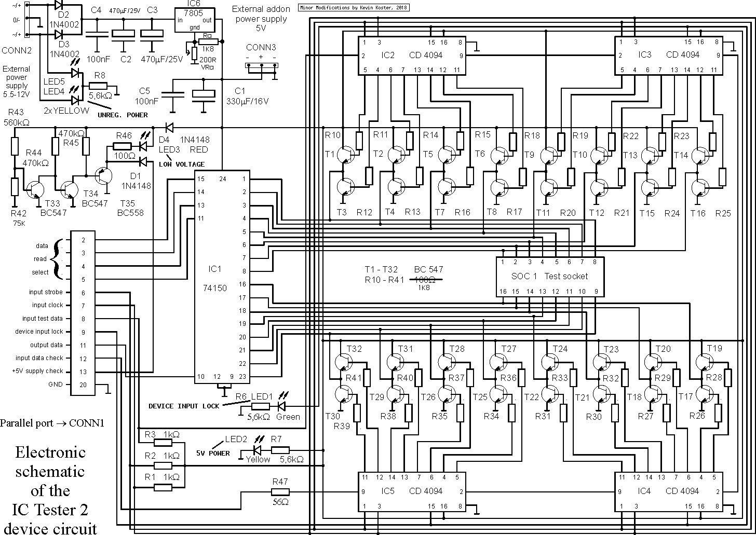Click the 'T1 - T32 BC 547' note
Screen dimensions: 756x535
(x=404, y=269)
